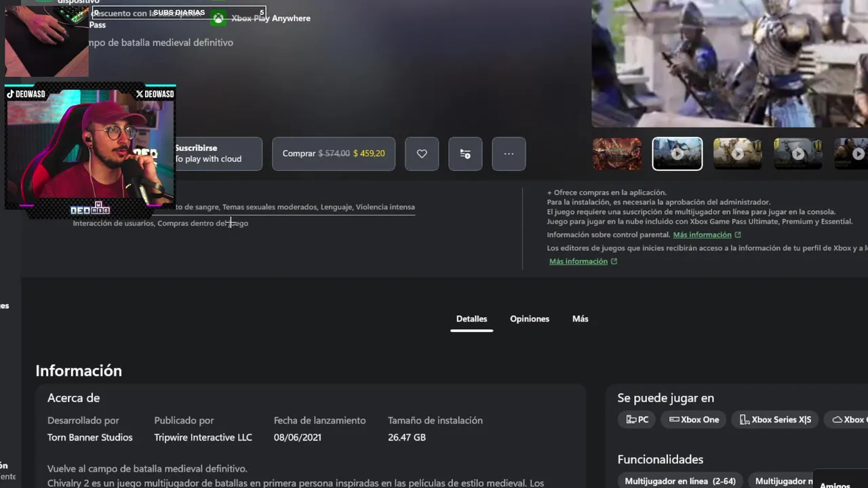Click the PC platform icon chip

pyautogui.click(x=637, y=420)
